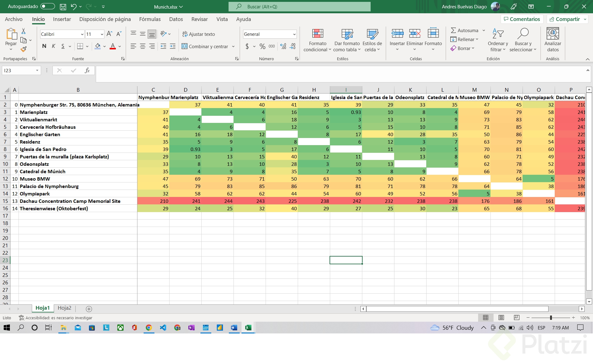Image resolution: width=593 pixels, height=364 pixels.
Task: Click the increase decimal places icon
Action: coord(283,46)
